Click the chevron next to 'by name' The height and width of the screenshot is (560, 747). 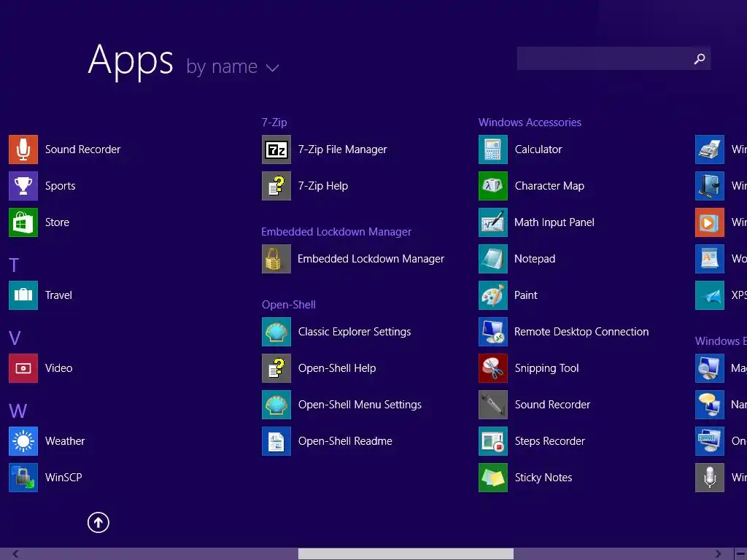(x=273, y=68)
